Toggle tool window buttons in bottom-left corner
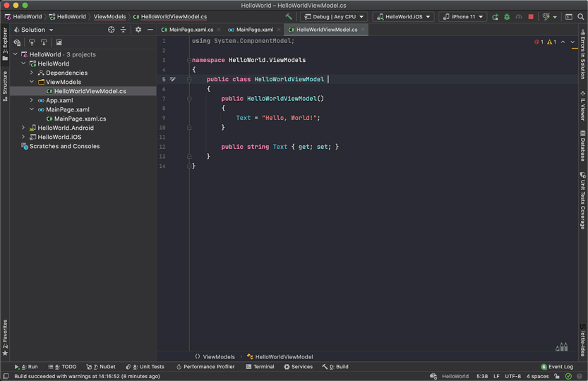 click(6, 376)
